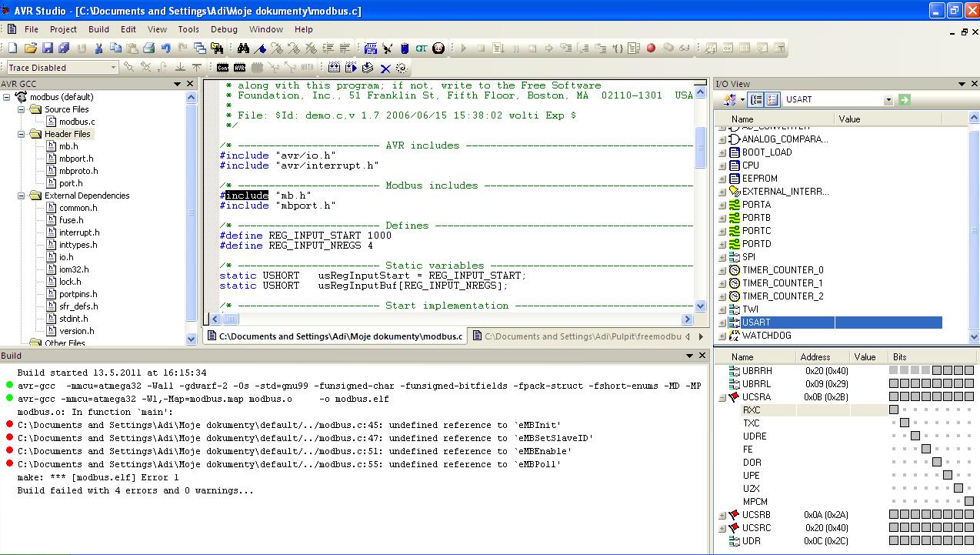Click the AVR programmer chip icon
The image size is (980, 555).
[239, 68]
